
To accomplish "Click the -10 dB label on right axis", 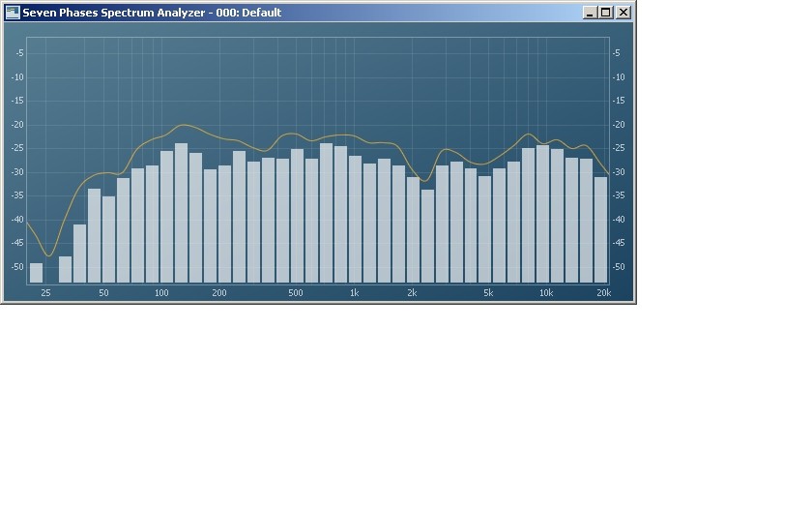I will coord(619,77).
